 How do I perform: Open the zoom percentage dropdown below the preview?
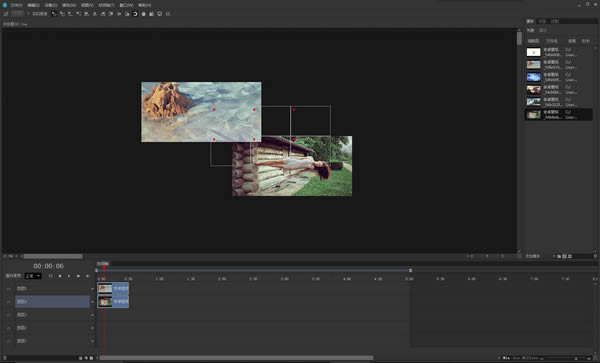tap(10, 256)
